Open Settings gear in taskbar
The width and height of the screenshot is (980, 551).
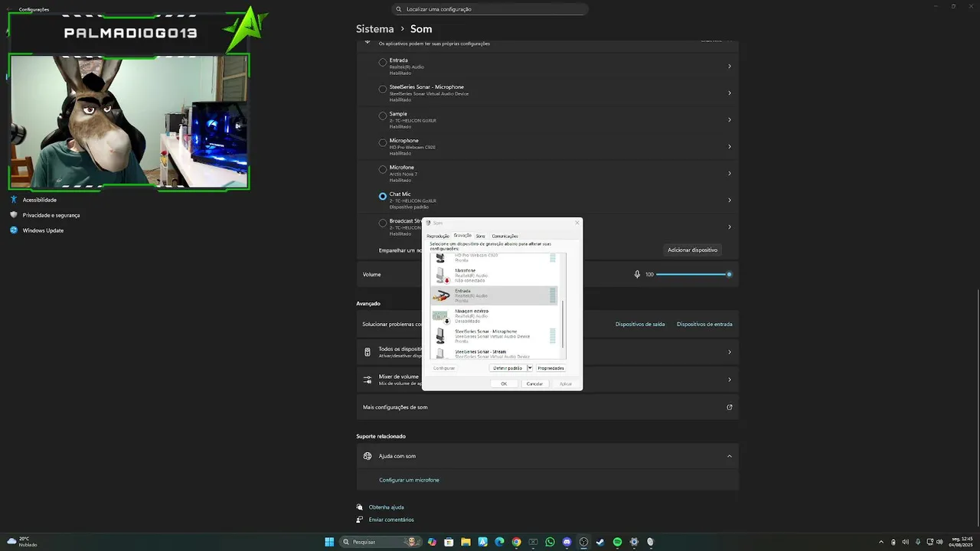point(634,542)
